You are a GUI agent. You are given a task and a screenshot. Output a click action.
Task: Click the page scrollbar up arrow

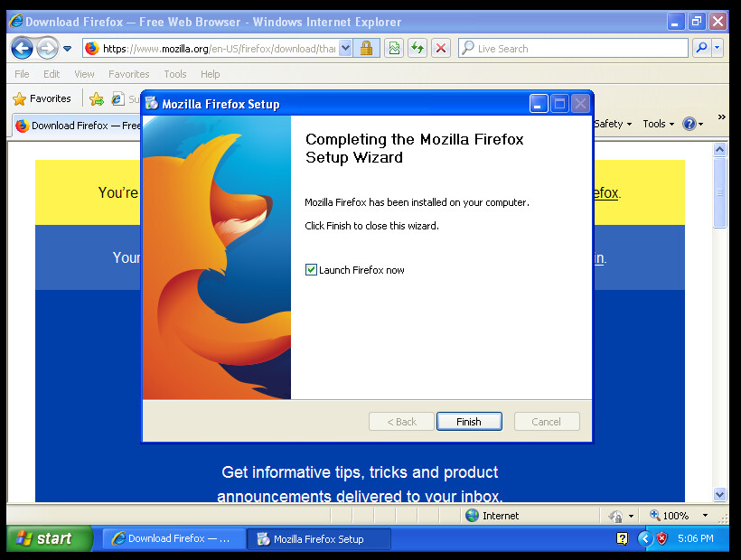[x=719, y=150]
